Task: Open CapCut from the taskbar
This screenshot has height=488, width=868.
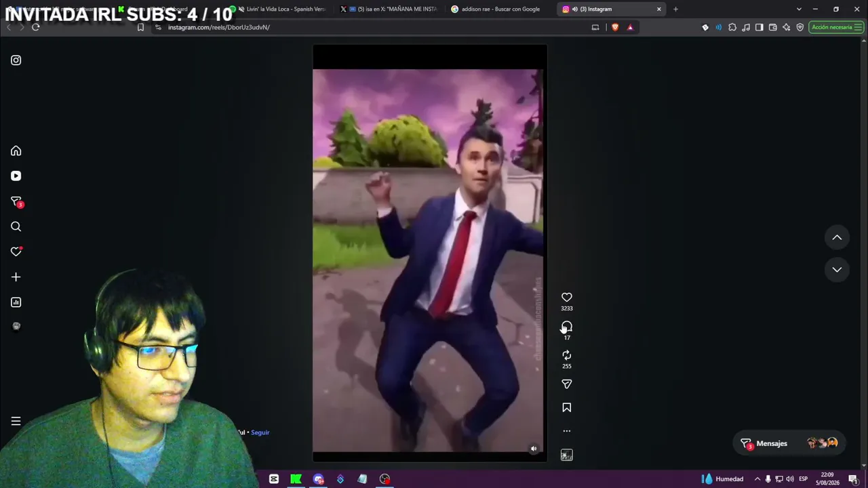Action: tap(274, 479)
